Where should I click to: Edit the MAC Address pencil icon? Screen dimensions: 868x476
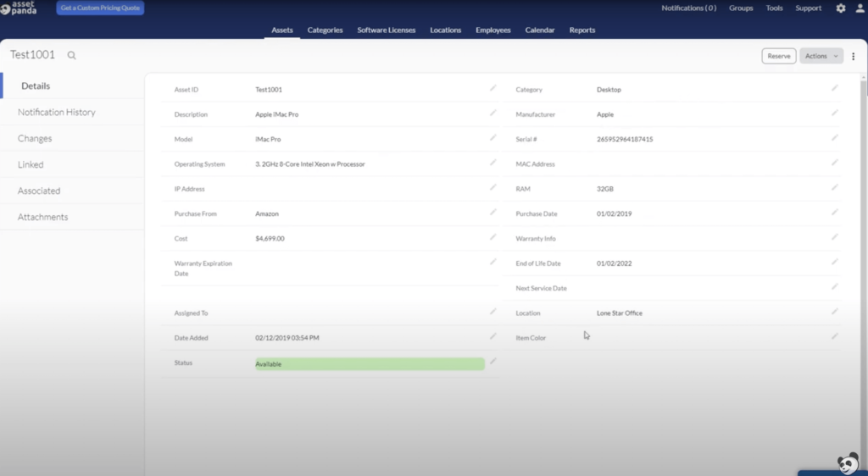pyautogui.click(x=834, y=163)
